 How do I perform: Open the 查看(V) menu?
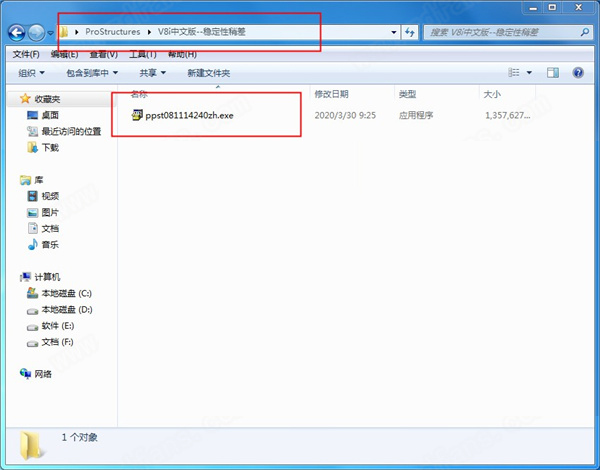tap(103, 54)
